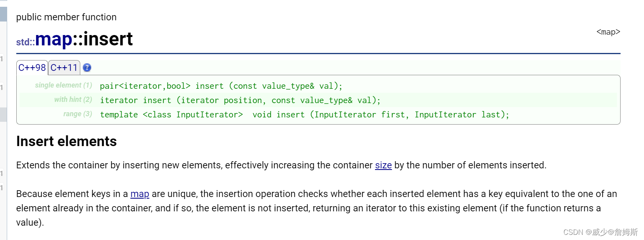Click the pair<iterator,bool> insert prototype
This screenshot has width=644, height=240.
[x=221, y=86]
